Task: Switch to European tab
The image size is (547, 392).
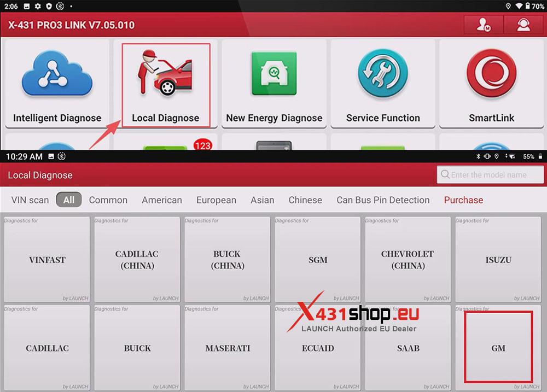Action: 216,200
